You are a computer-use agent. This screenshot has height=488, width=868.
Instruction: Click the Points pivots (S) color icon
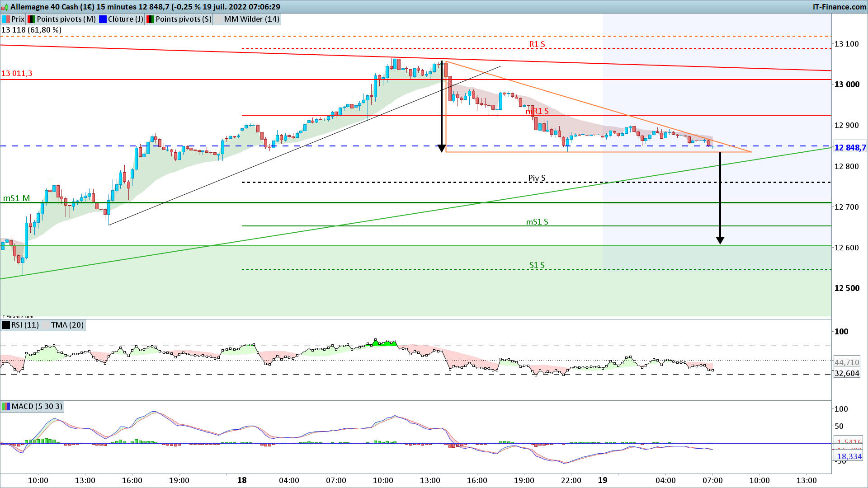pos(150,19)
